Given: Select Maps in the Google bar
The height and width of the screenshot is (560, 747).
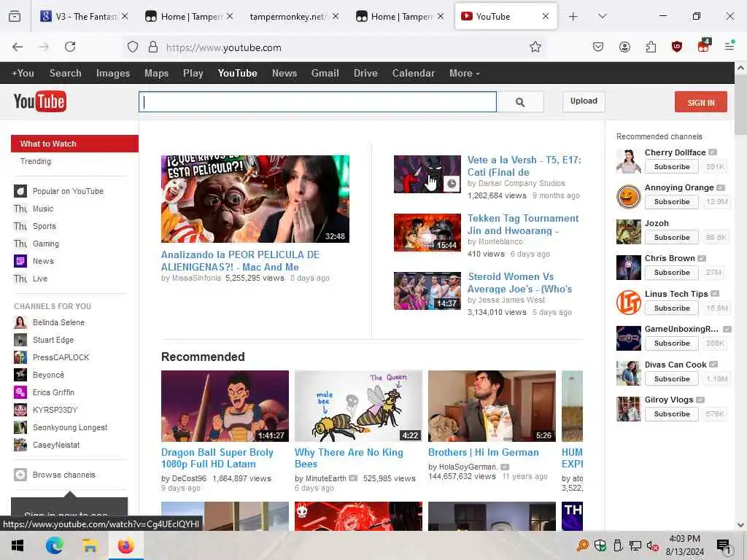Looking at the screenshot, I should click(156, 74).
